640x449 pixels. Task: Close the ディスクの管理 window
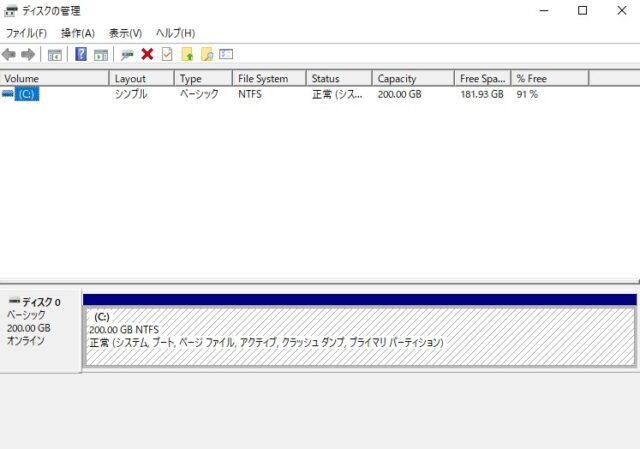622,11
